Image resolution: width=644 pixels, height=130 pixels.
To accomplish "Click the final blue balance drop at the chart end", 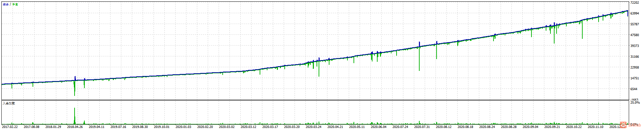I will coord(627,14).
